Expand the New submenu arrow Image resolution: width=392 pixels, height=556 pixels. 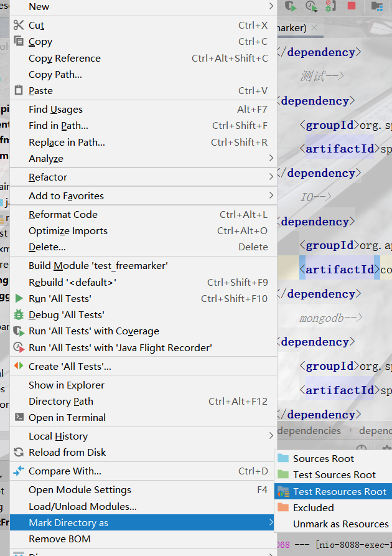(271, 7)
